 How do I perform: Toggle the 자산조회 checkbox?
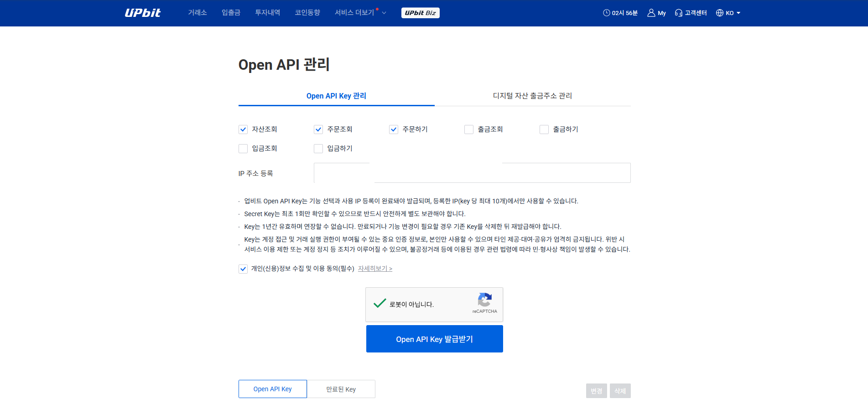click(x=243, y=129)
